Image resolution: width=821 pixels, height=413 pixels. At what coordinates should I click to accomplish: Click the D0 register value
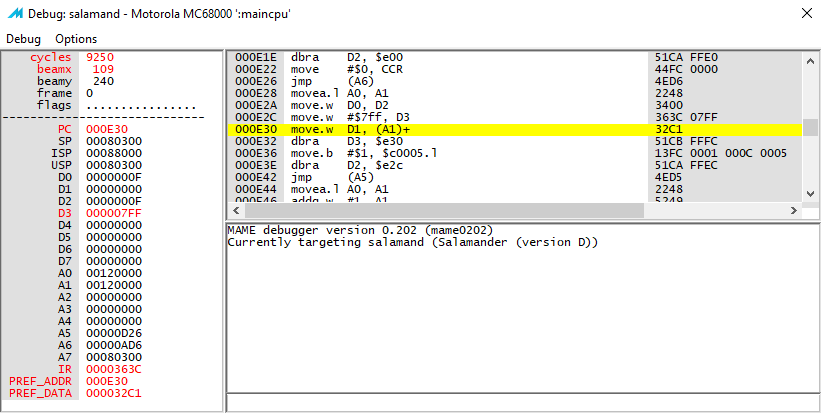pyautogui.click(x=114, y=177)
